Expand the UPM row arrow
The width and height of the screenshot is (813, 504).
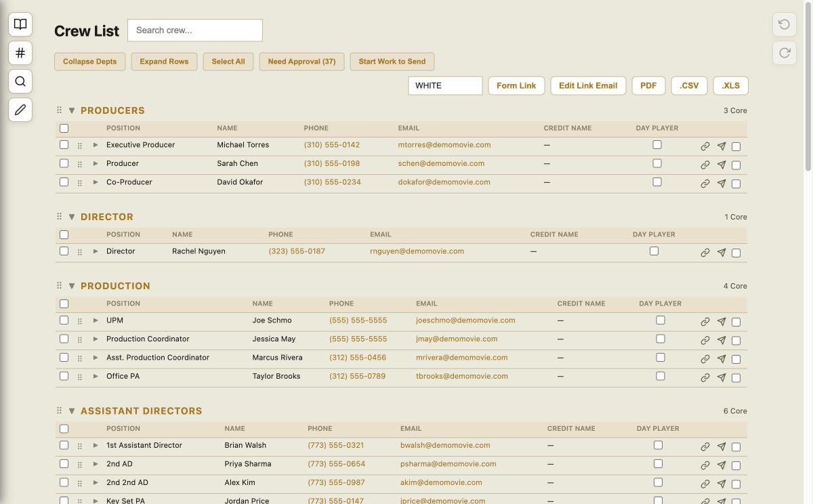tap(96, 320)
